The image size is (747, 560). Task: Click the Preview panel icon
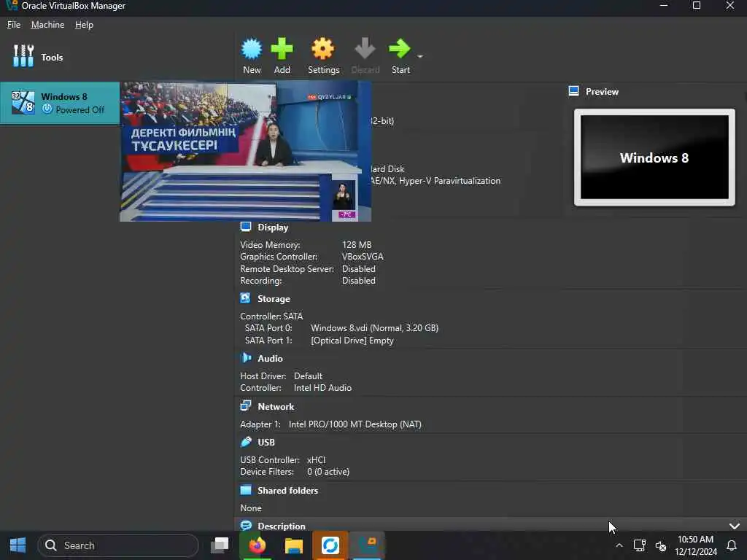pos(573,91)
